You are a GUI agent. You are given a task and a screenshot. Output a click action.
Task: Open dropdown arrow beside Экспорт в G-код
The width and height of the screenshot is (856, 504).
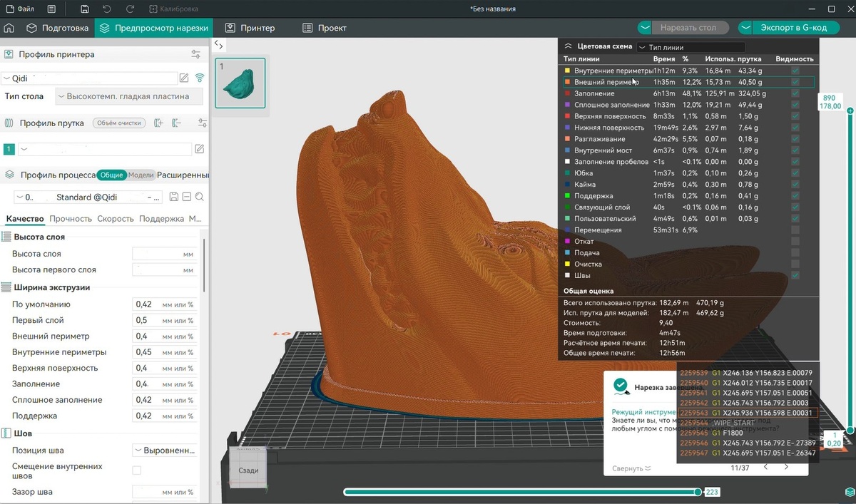pos(746,28)
